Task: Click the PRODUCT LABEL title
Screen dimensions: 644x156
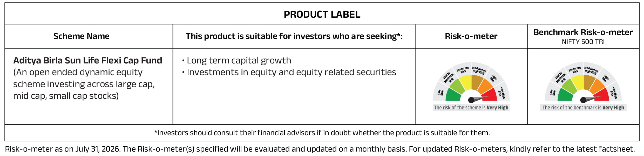Action: (x=322, y=14)
